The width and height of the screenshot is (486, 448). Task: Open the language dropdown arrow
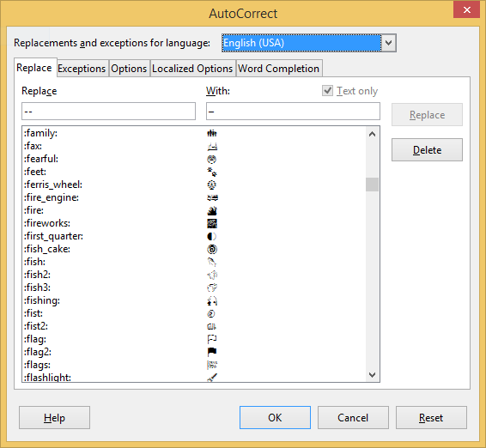click(x=389, y=43)
